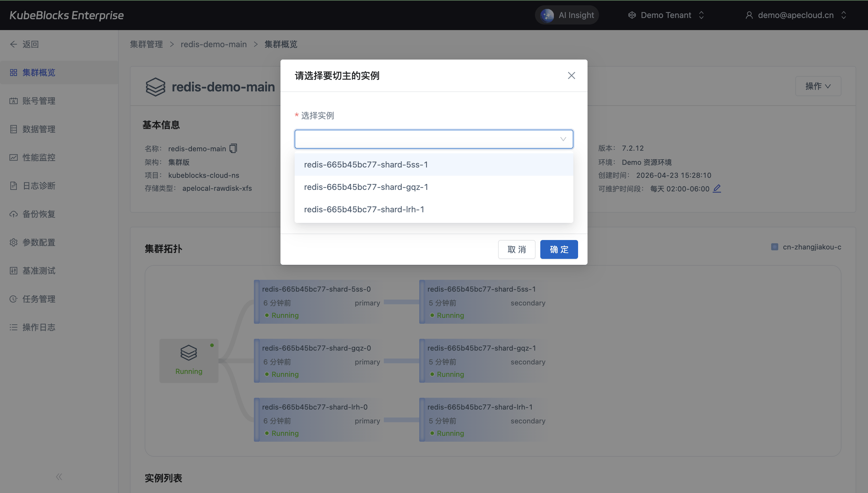Open the Demo Tenant switcher
868x493 pixels.
point(666,15)
